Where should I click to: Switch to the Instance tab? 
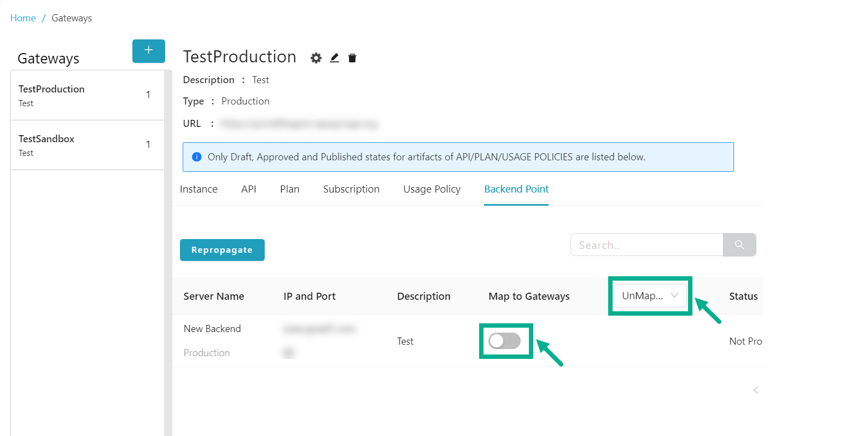[199, 189]
